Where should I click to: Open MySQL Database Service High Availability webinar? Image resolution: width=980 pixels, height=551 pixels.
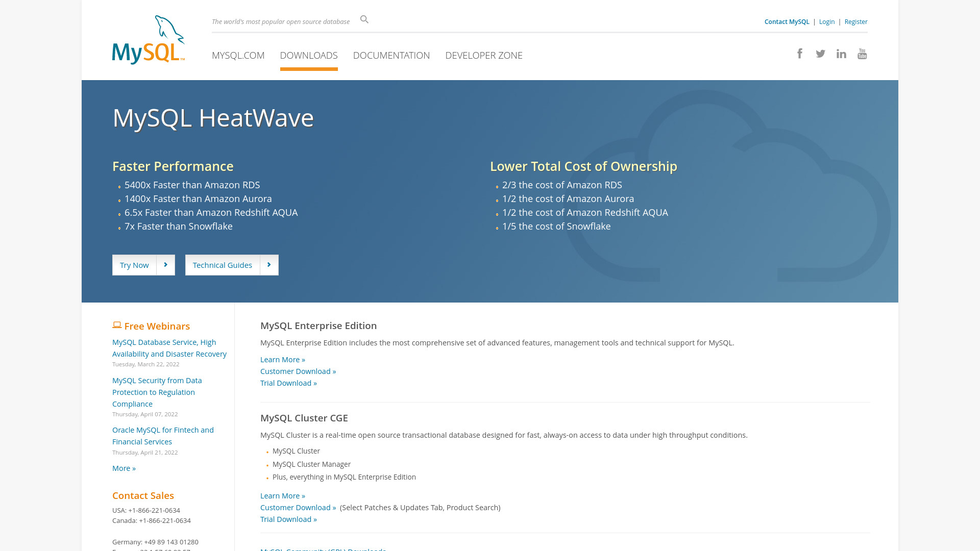point(169,348)
